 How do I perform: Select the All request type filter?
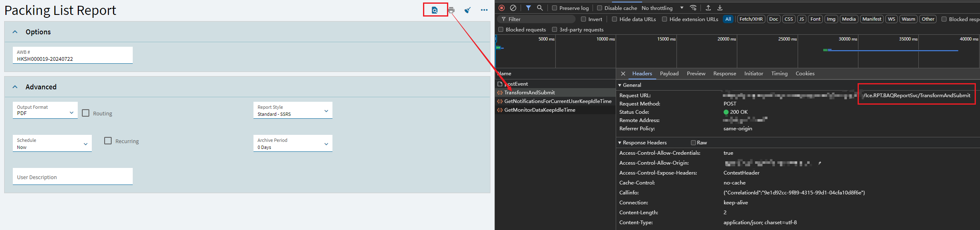[728, 19]
